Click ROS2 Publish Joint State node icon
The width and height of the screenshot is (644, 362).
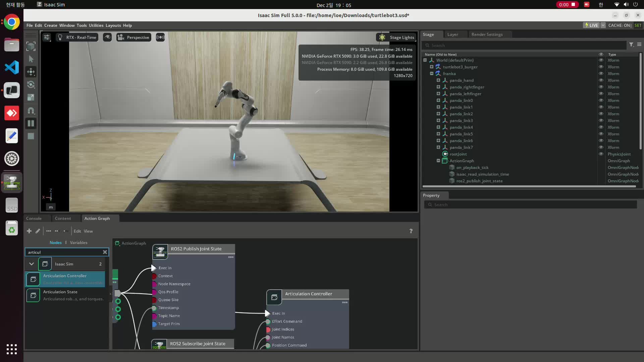160,251
